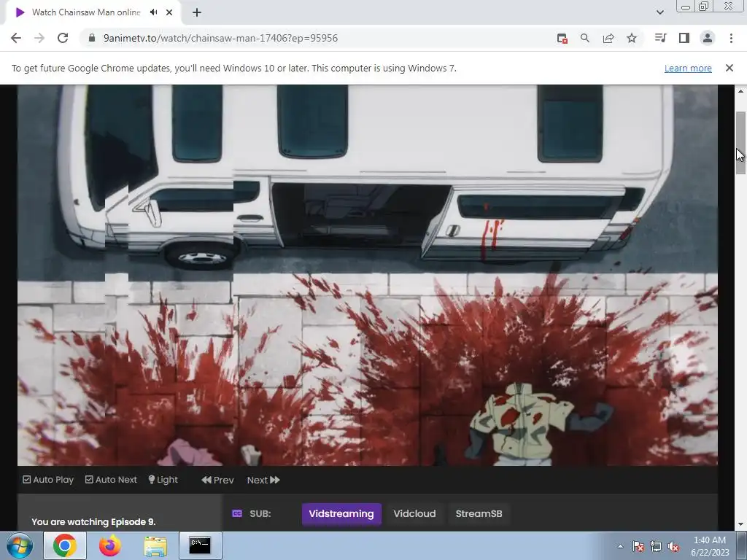The width and height of the screenshot is (747, 560).
Task: Switch to the StreamSB server
Action: tap(479, 514)
